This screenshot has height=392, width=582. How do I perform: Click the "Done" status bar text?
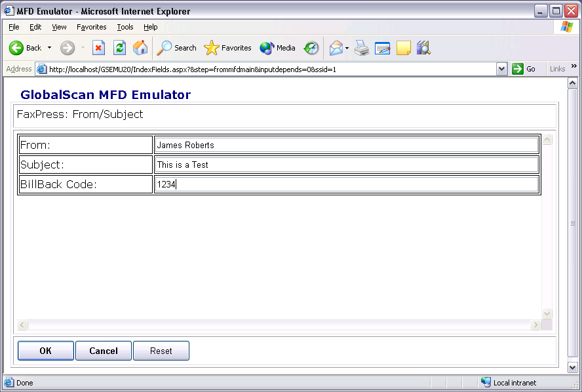pos(24,383)
